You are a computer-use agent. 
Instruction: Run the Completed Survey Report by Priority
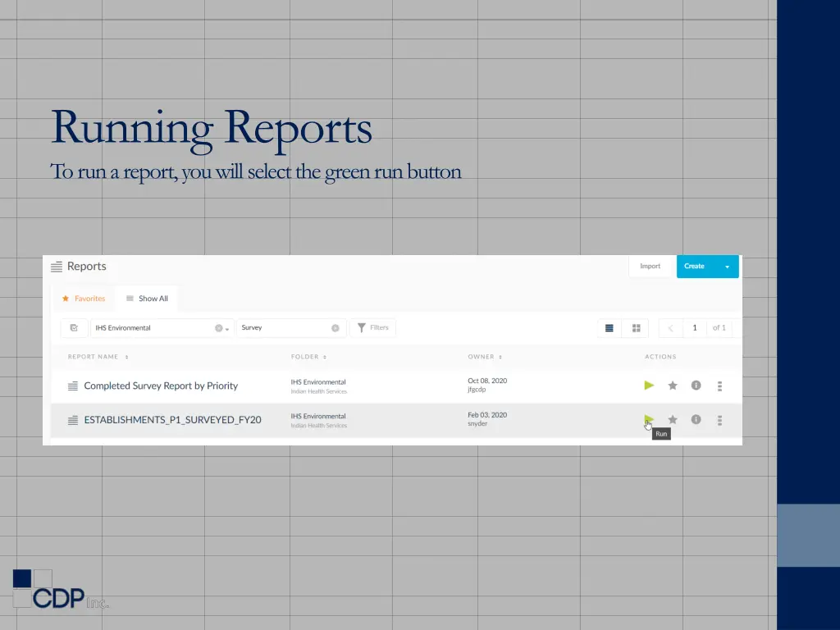click(649, 386)
